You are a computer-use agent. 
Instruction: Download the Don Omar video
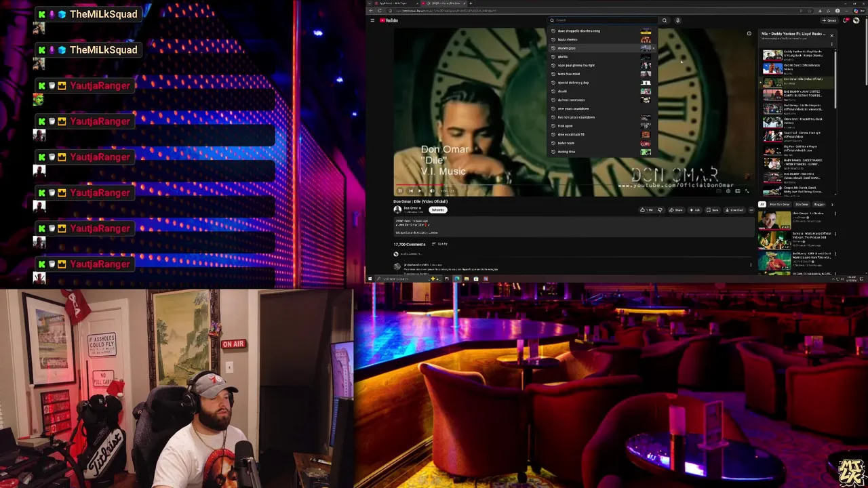coord(734,210)
